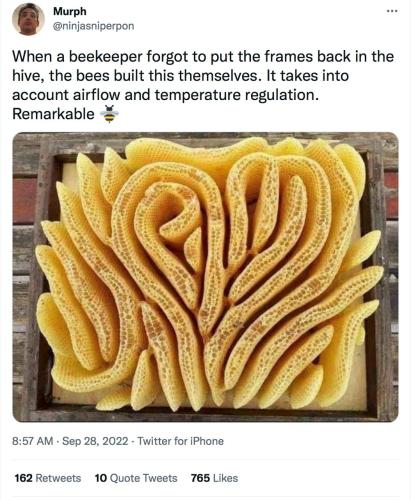Open the @ninjasniperpon handle link
The image size is (411, 500).
tap(94, 26)
